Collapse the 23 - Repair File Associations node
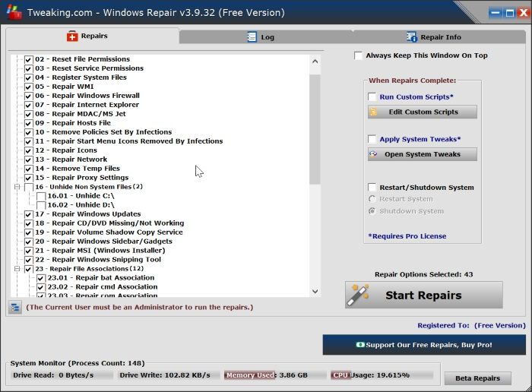 click(x=17, y=269)
